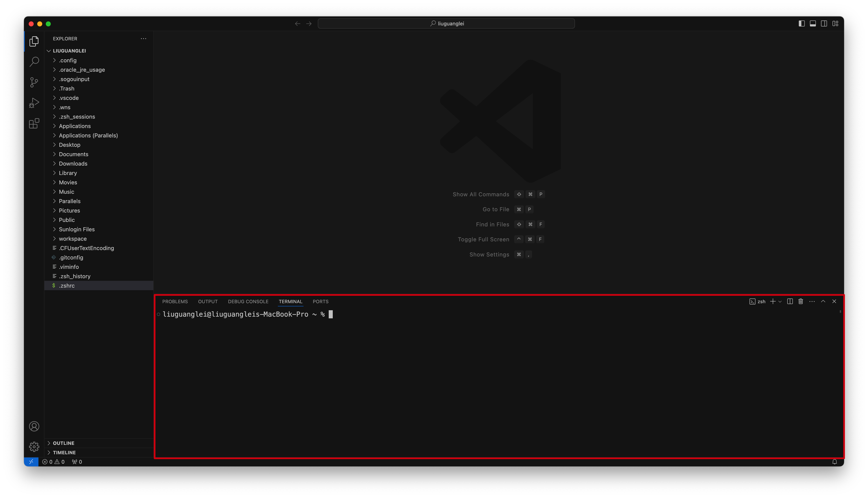Open the Accounts menu icon

pyautogui.click(x=34, y=426)
